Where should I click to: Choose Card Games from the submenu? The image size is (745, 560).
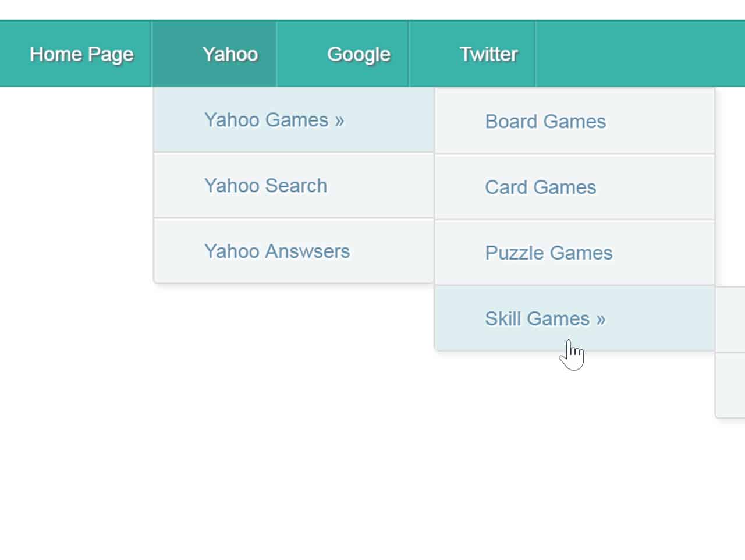[540, 187]
